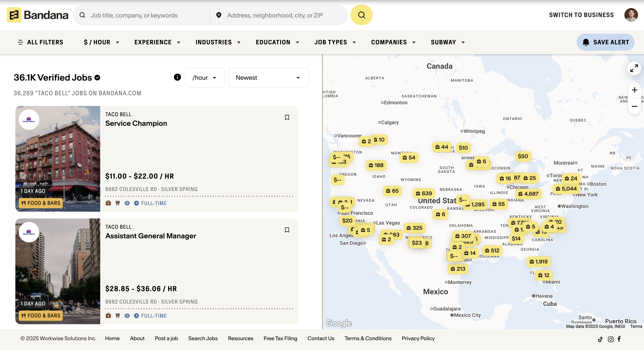Bookmark the Assistant General Manager job
The height and width of the screenshot is (350, 644).
287,230
